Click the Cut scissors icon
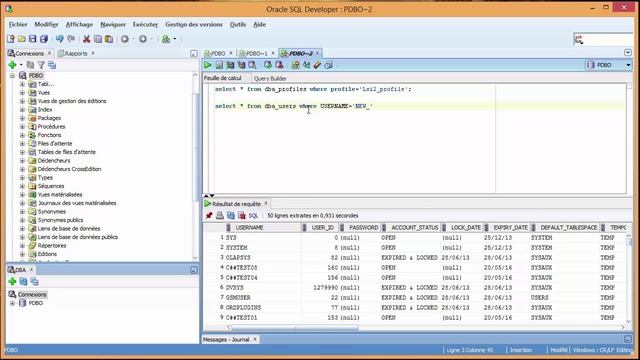The width and height of the screenshot is (640, 360). click(x=87, y=39)
